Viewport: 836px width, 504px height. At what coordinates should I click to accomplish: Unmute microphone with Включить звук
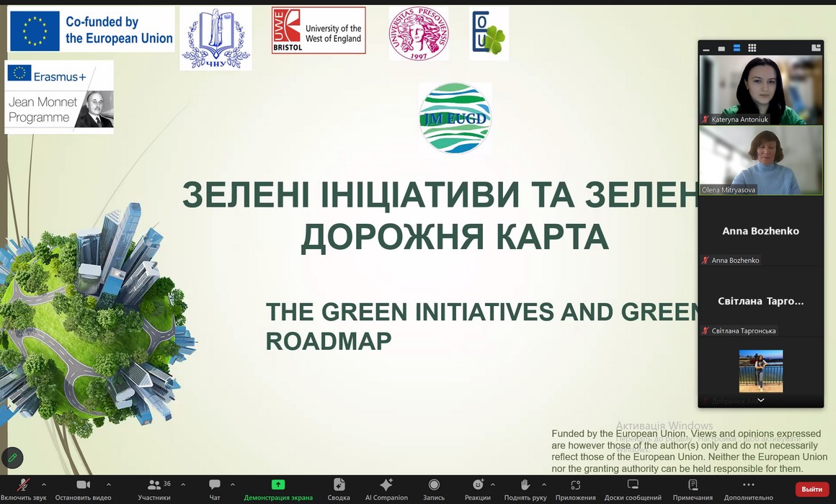[x=23, y=489]
